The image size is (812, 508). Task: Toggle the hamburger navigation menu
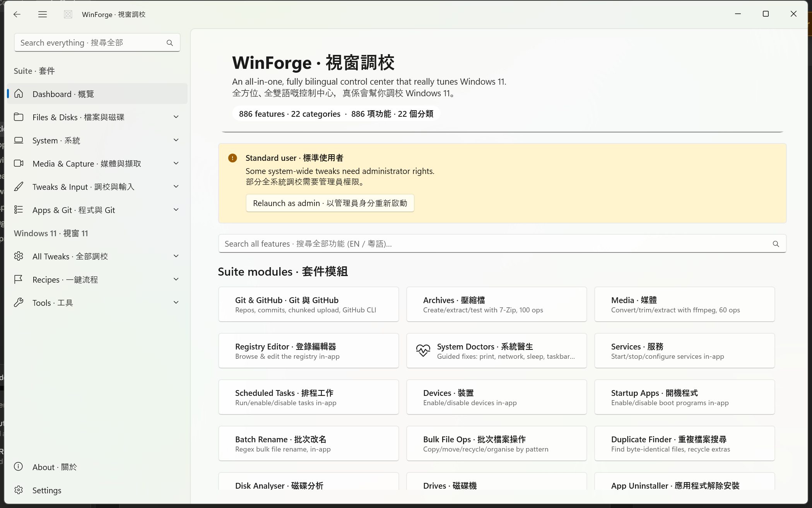coord(43,14)
